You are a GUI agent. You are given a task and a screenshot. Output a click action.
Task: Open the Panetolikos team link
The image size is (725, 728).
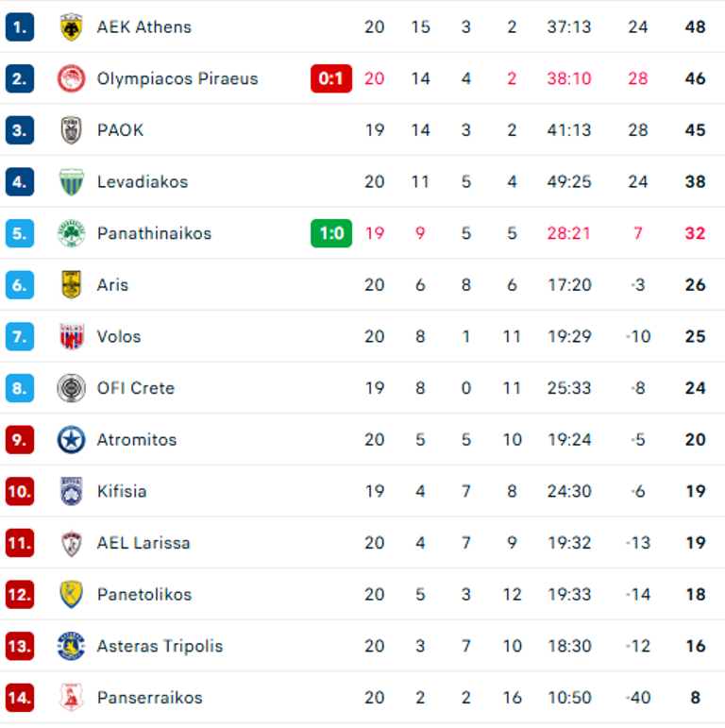coord(144,595)
